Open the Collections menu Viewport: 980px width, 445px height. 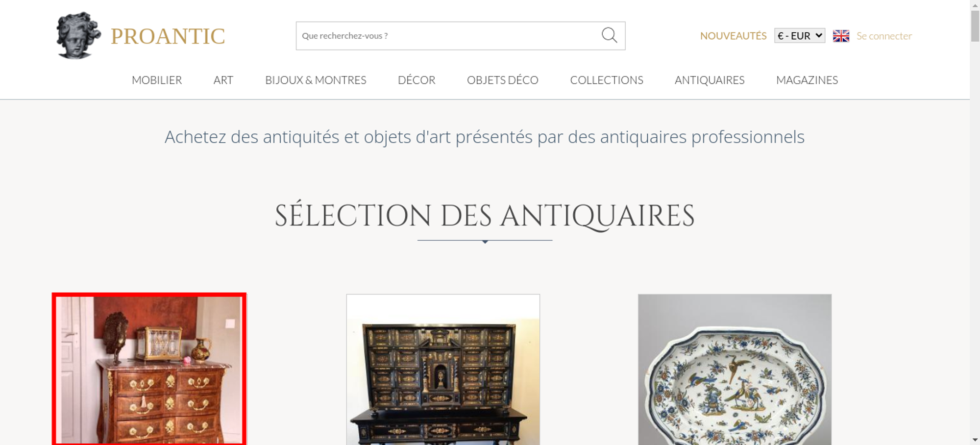click(607, 80)
